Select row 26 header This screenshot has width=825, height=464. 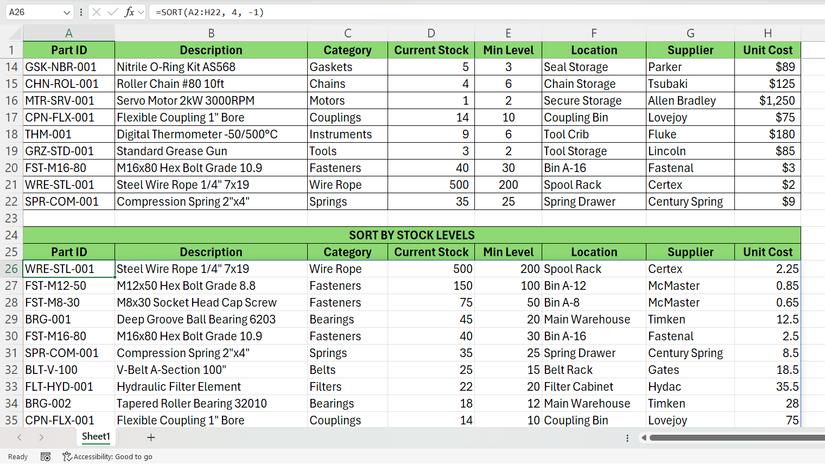click(x=11, y=268)
